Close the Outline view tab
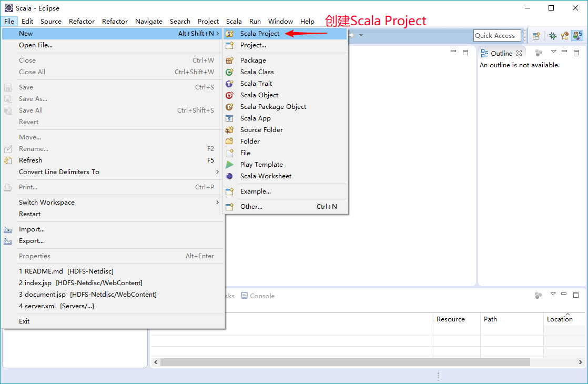This screenshot has width=588, height=384. point(519,53)
